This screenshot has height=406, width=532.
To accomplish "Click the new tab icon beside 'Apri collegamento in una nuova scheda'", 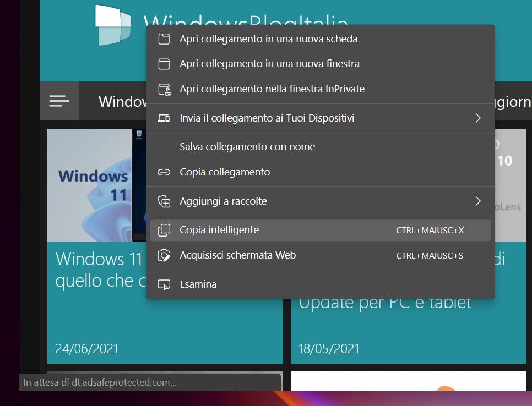I will [x=164, y=39].
